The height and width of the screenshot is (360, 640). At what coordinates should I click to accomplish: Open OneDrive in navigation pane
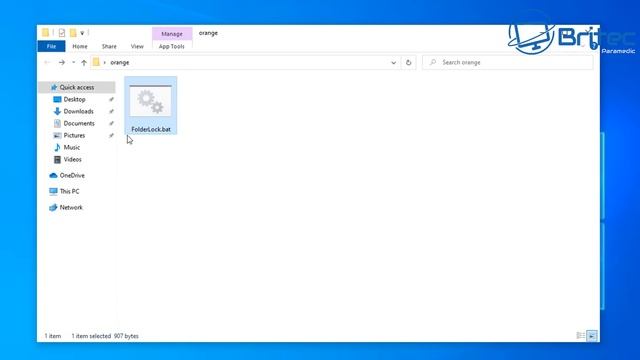pos(72,176)
